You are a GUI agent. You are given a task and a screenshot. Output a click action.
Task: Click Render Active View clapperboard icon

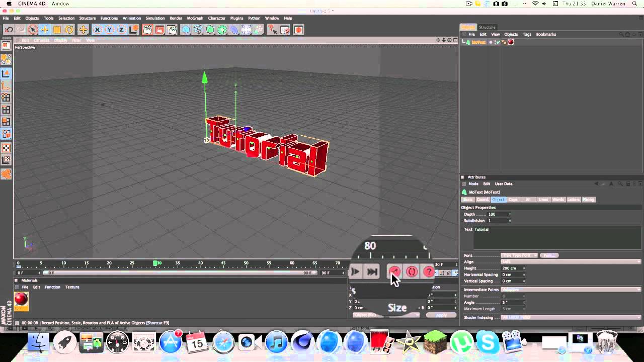pyautogui.click(x=147, y=30)
